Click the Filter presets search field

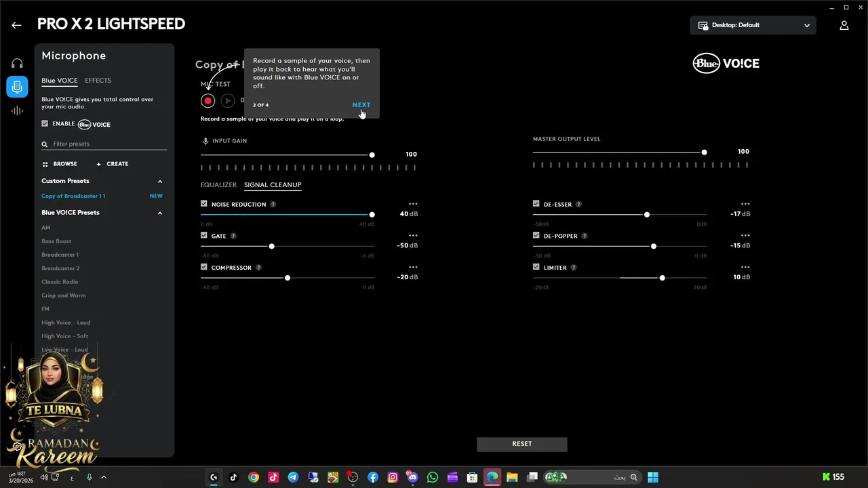coord(104,144)
